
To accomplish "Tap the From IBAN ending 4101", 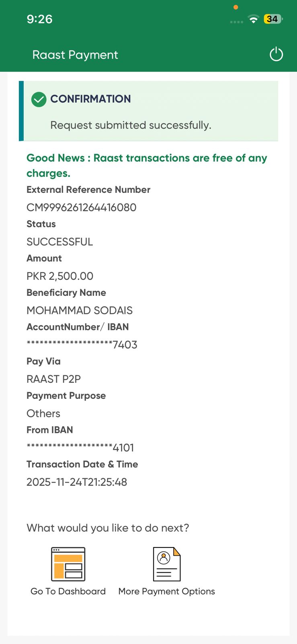I will [x=80, y=448].
